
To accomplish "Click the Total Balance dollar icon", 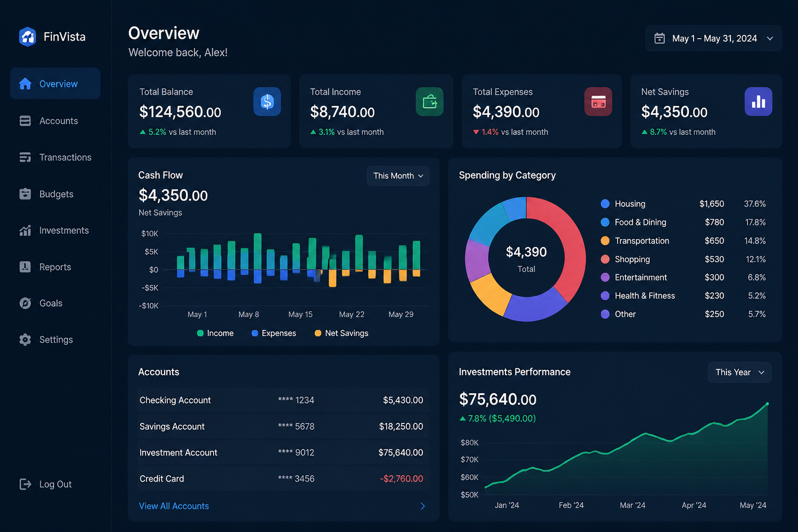I will 267,101.
